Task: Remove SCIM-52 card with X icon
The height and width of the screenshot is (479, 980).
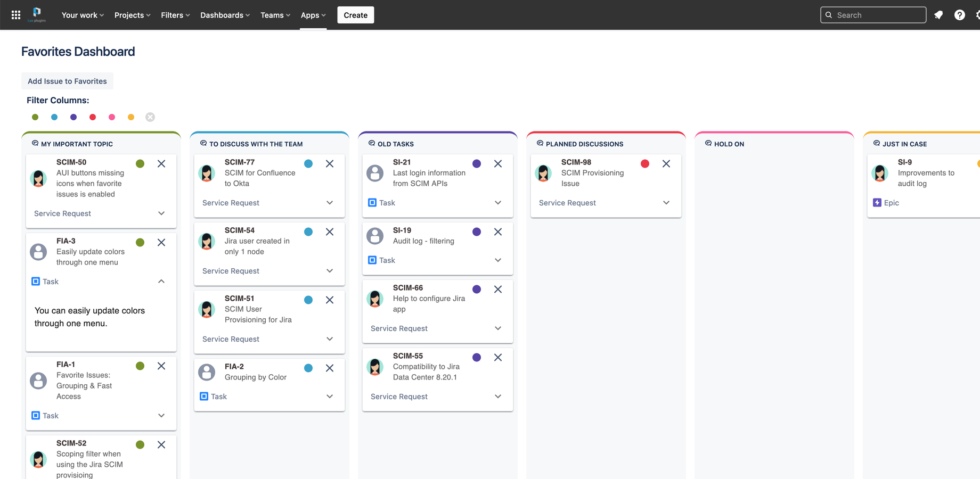Action: pyautogui.click(x=161, y=445)
